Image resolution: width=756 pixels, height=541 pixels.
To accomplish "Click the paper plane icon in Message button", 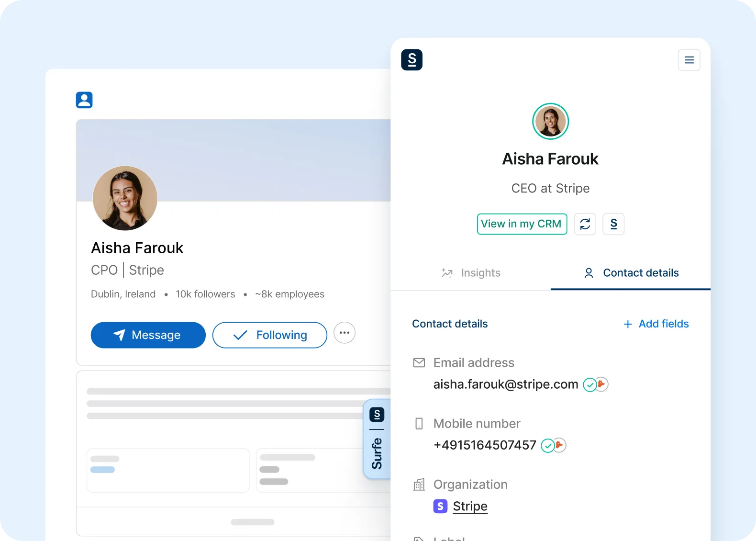I will click(x=119, y=335).
